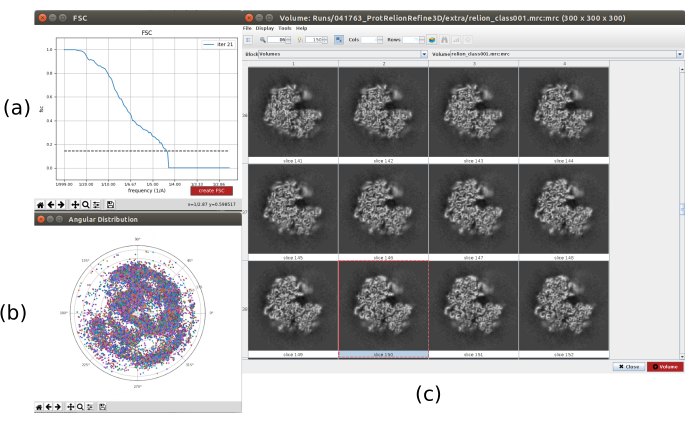Click the zoom magnifier icon in Volume toolbar
The width and height of the screenshot is (685, 423).
click(263, 40)
